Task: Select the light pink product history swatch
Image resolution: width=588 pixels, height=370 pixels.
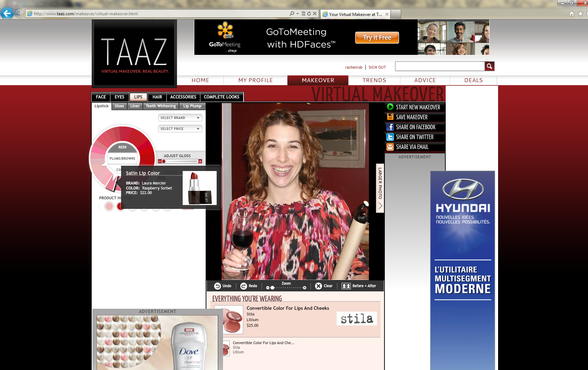Action: click(109, 206)
